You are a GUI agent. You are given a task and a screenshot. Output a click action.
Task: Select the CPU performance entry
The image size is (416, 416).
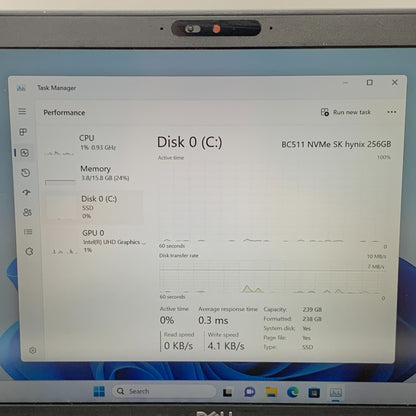click(93, 144)
